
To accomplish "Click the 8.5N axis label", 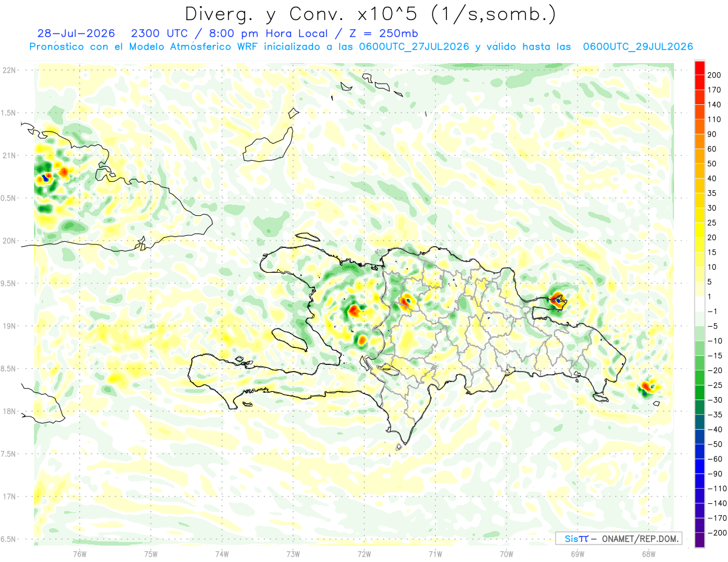I will tap(9, 369).
